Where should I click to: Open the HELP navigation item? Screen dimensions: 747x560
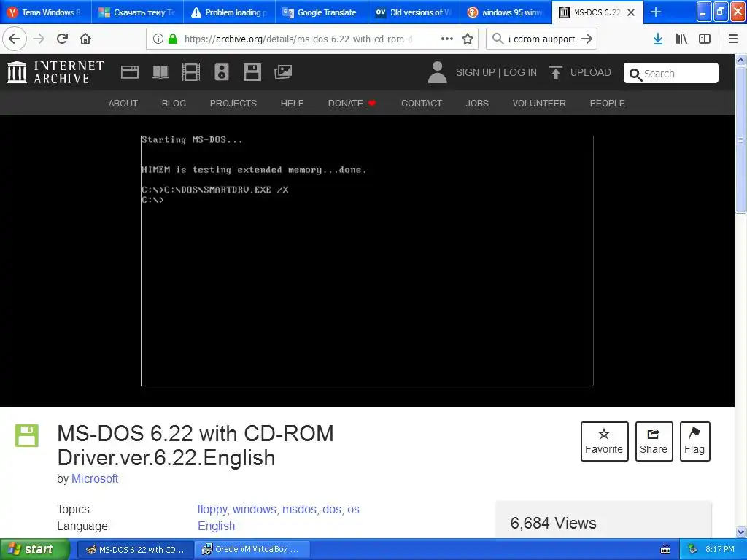coord(292,104)
